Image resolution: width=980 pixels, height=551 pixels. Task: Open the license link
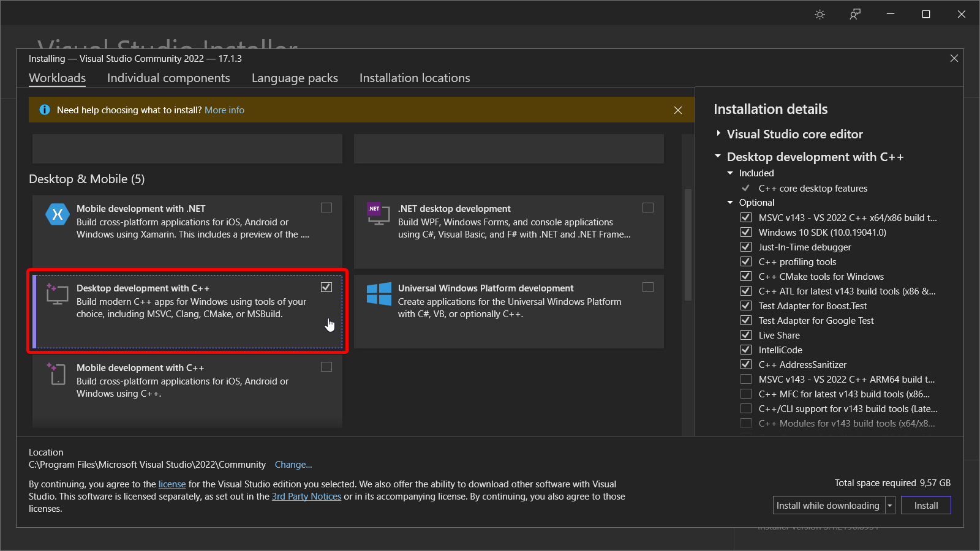click(172, 484)
